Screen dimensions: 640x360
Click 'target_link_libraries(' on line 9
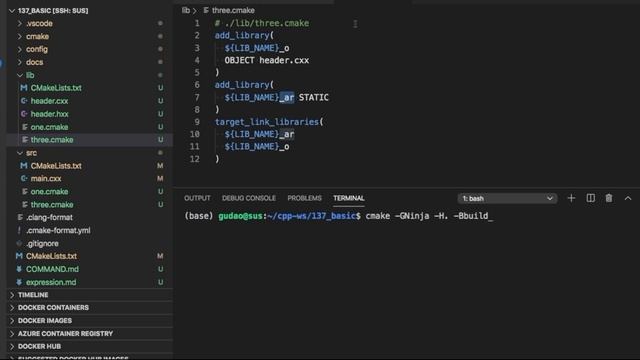pos(269,122)
